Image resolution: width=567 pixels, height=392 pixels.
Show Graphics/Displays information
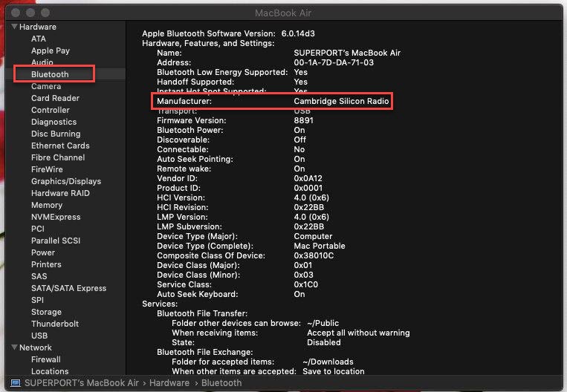pyautogui.click(x=66, y=181)
